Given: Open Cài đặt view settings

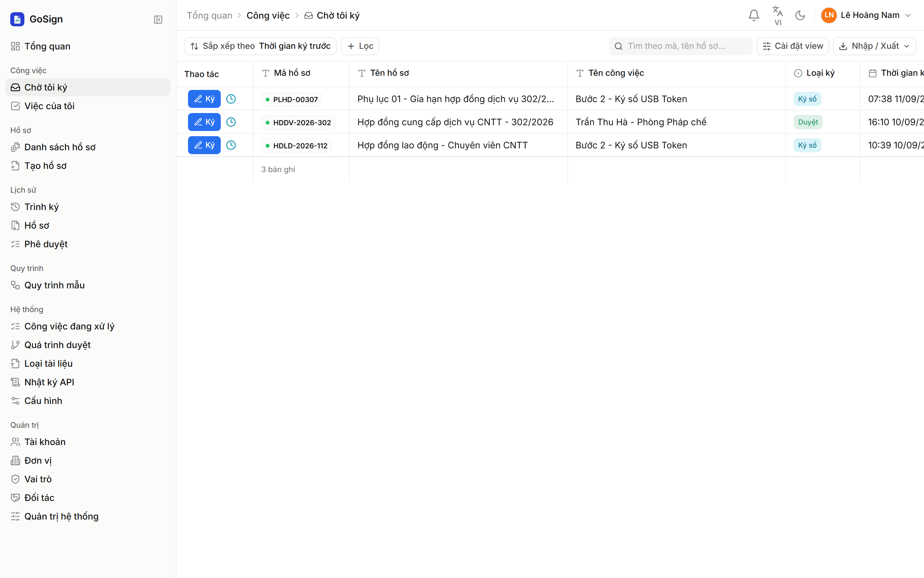Looking at the screenshot, I should (793, 46).
